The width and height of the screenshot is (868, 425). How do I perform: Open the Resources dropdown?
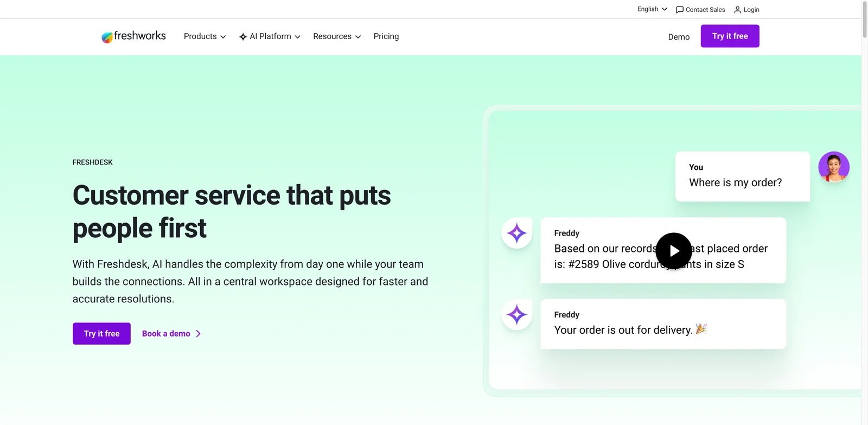337,36
